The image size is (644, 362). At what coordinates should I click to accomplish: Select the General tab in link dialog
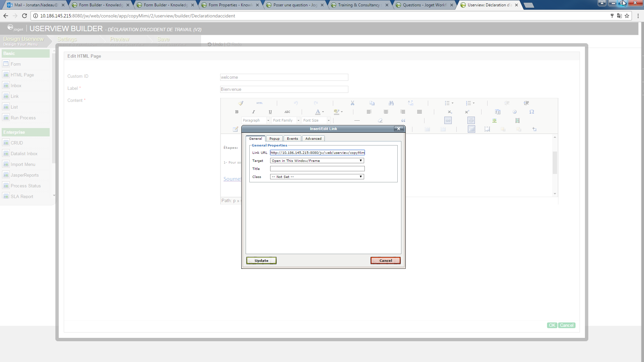[255, 138]
